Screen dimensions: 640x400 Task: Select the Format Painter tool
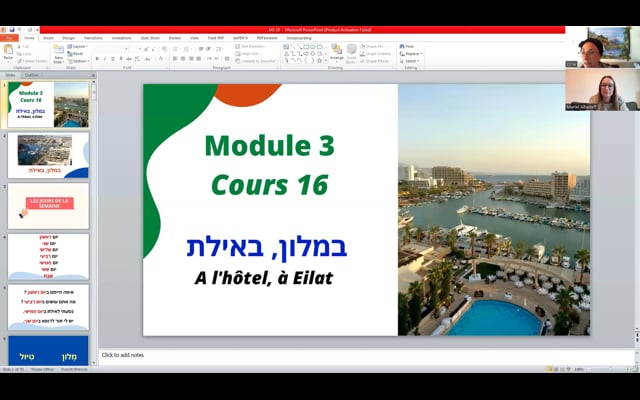(32, 61)
